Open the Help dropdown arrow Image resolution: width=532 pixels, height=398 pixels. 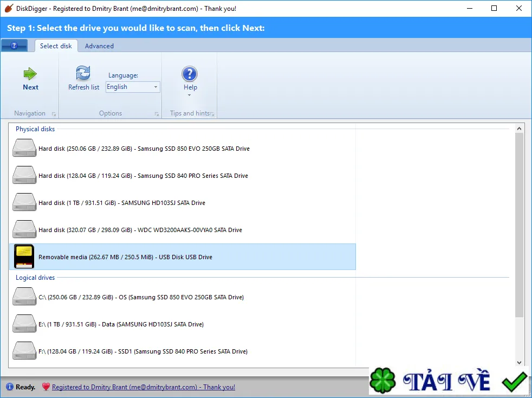pyautogui.click(x=189, y=95)
